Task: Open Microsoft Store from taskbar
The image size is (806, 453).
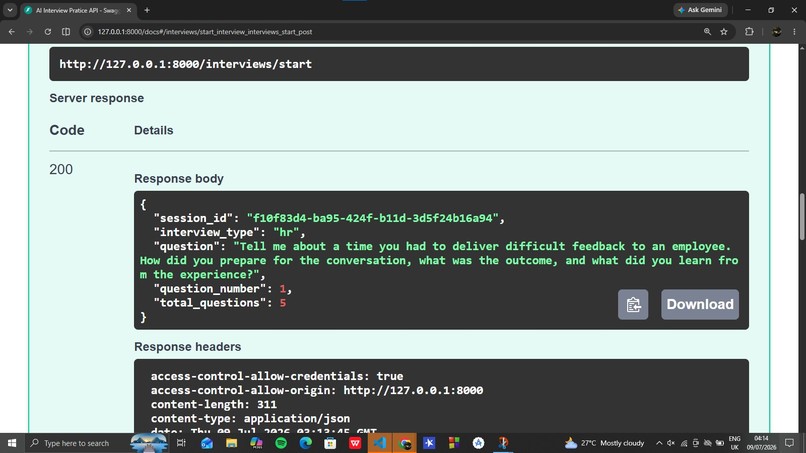Action: [330, 443]
